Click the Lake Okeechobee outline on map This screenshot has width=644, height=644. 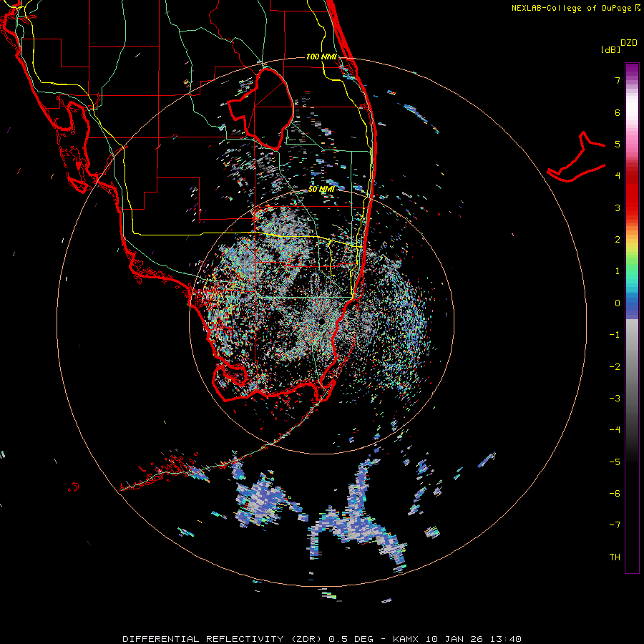tap(260, 109)
